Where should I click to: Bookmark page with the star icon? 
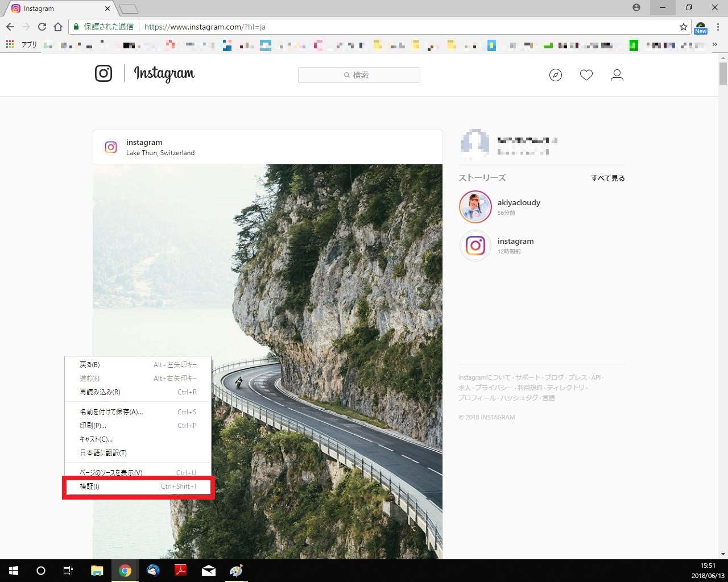684,27
